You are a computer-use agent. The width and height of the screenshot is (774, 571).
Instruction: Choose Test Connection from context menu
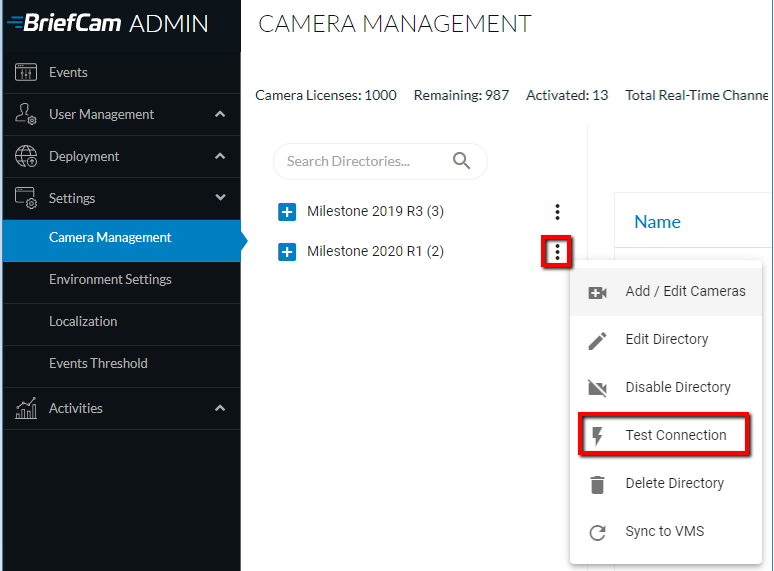[664, 435]
